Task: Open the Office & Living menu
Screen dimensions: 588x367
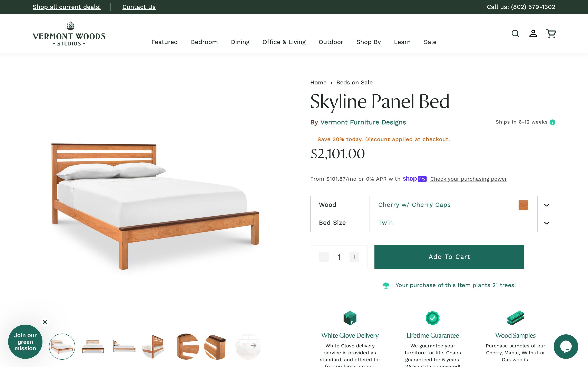Action: pyautogui.click(x=284, y=42)
